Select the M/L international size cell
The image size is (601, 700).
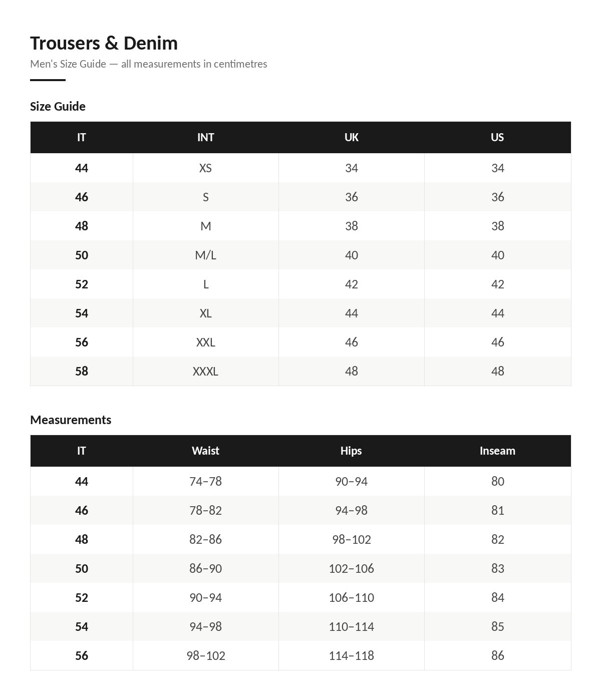pyautogui.click(x=205, y=255)
